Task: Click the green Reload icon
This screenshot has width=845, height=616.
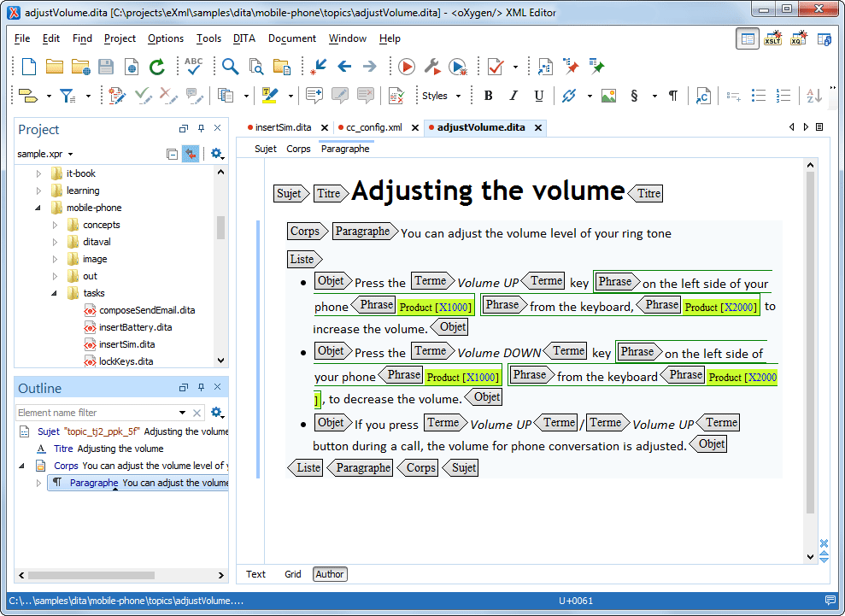Action: click(157, 67)
